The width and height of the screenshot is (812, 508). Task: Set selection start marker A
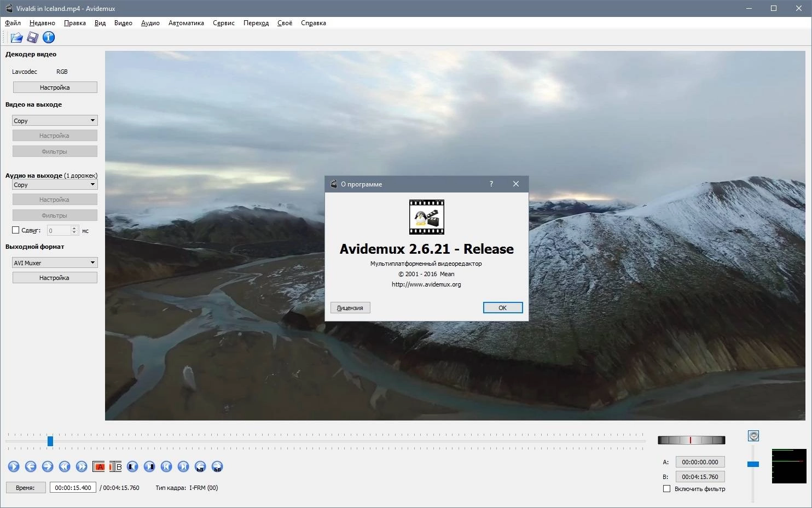click(99, 466)
